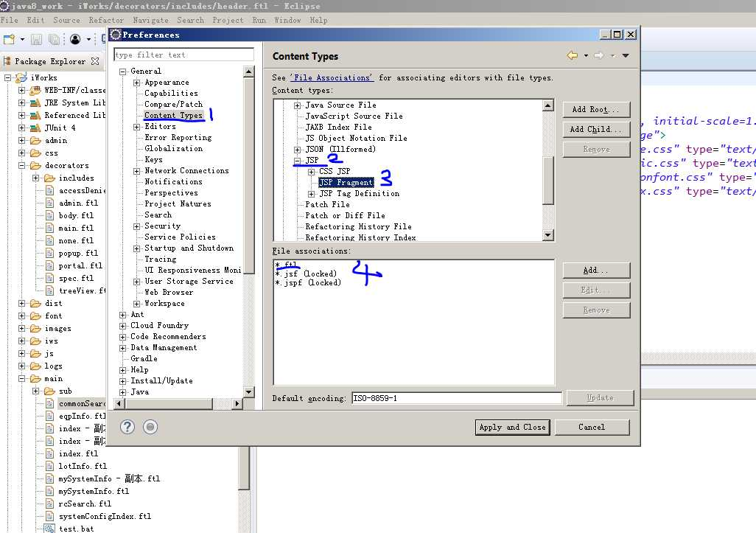This screenshot has height=533, width=756.
Task: Click the logs folder icon
Action: coord(35,366)
